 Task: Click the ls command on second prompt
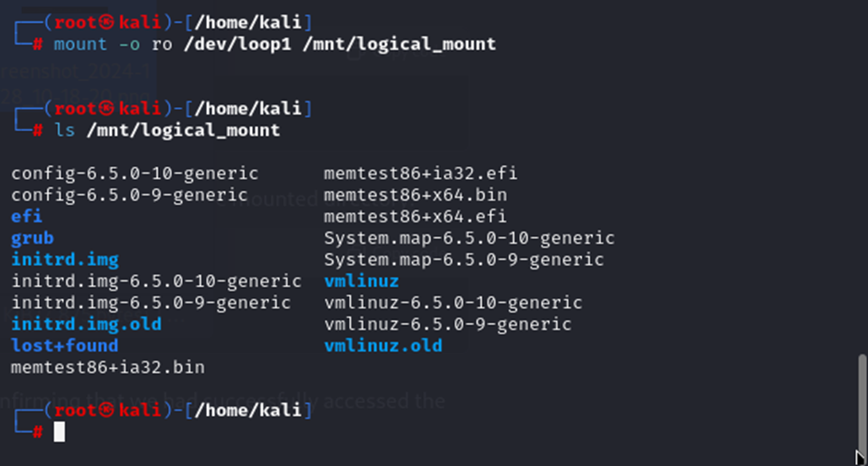[x=65, y=131]
